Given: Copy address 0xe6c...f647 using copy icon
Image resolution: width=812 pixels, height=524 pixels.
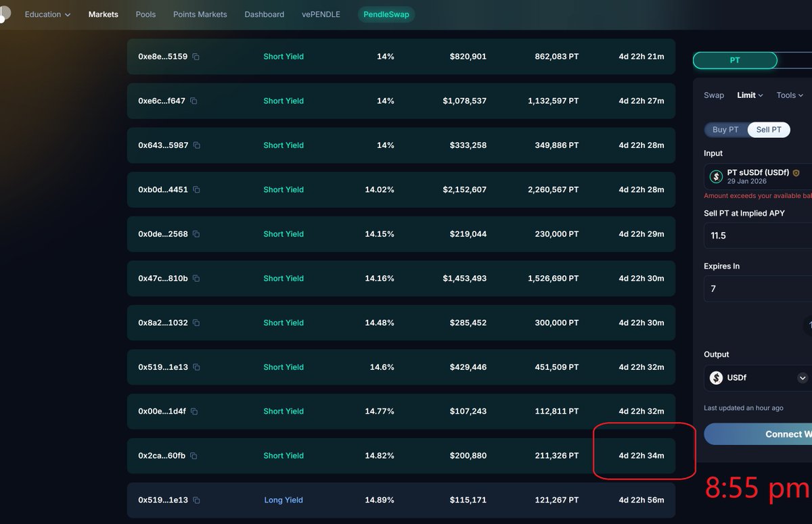Looking at the screenshot, I should click(194, 101).
